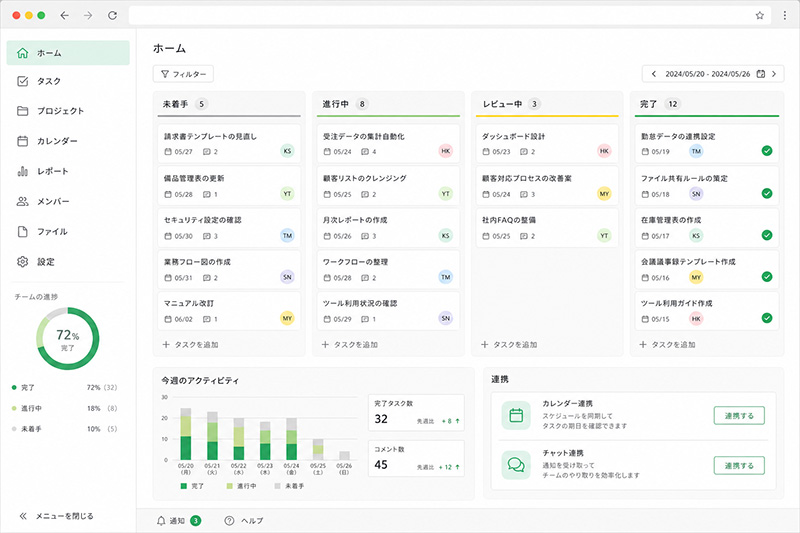Click comment icon on 社内FAQの整備
The width and height of the screenshot is (800, 533).
click(524, 236)
